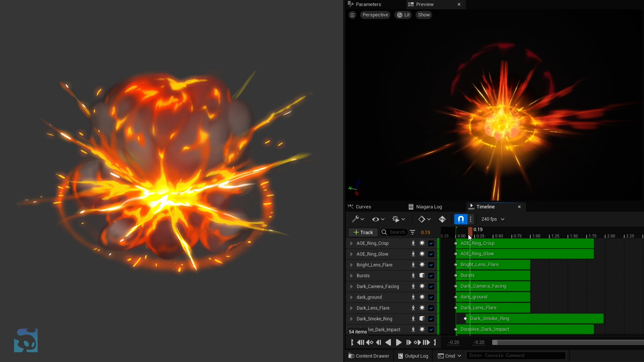Open the track filter icon
The width and height of the screenshot is (644, 362).
tap(413, 232)
